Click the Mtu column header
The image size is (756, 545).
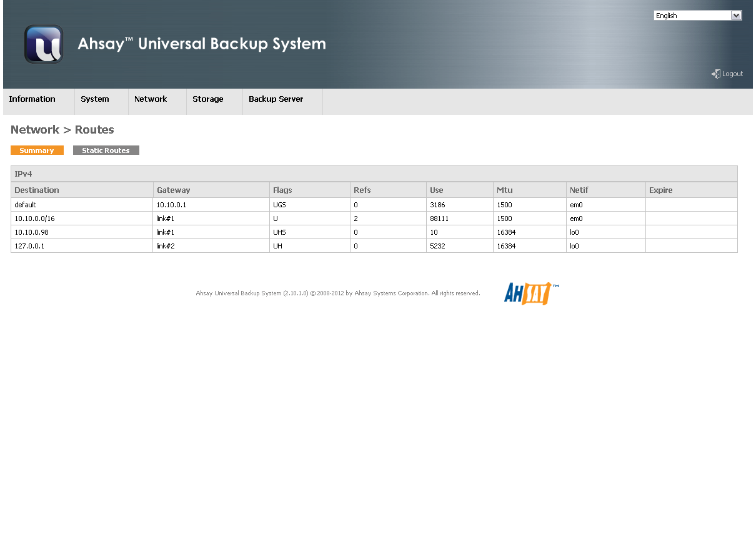[x=530, y=190]
